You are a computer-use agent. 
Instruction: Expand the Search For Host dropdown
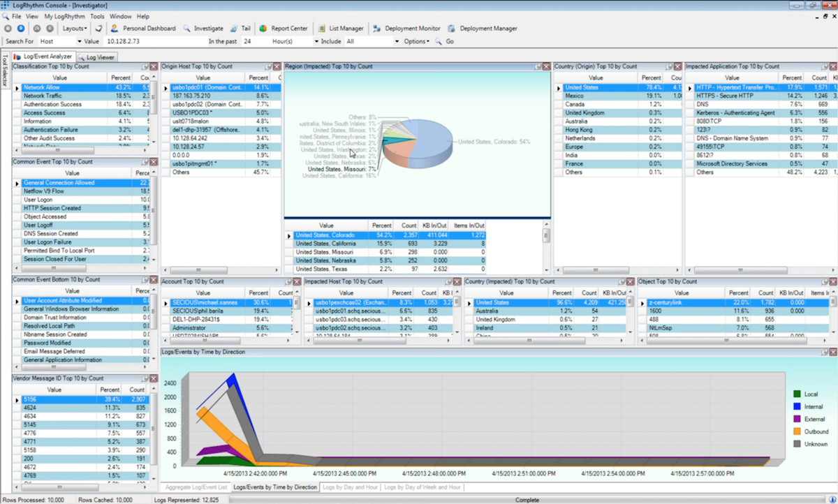click(79, 41)
